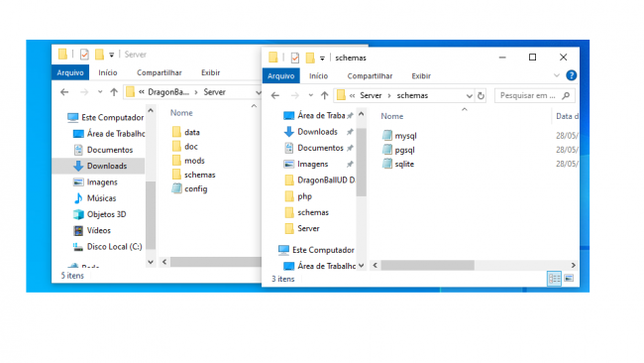
Task: Click Properties quick access icon in Server title bar
Action: pyautogui.click(x=84, y=55)
